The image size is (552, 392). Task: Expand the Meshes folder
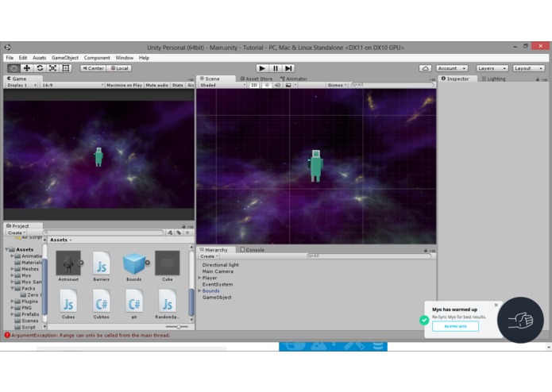click(x=13, y=269)
